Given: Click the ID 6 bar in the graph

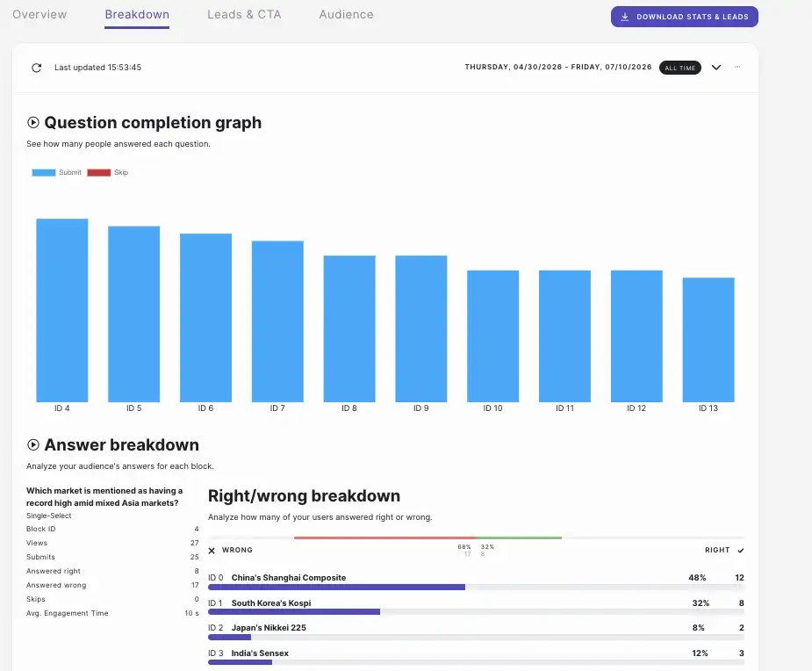Looking at the screenshot, I should point(205,318).
